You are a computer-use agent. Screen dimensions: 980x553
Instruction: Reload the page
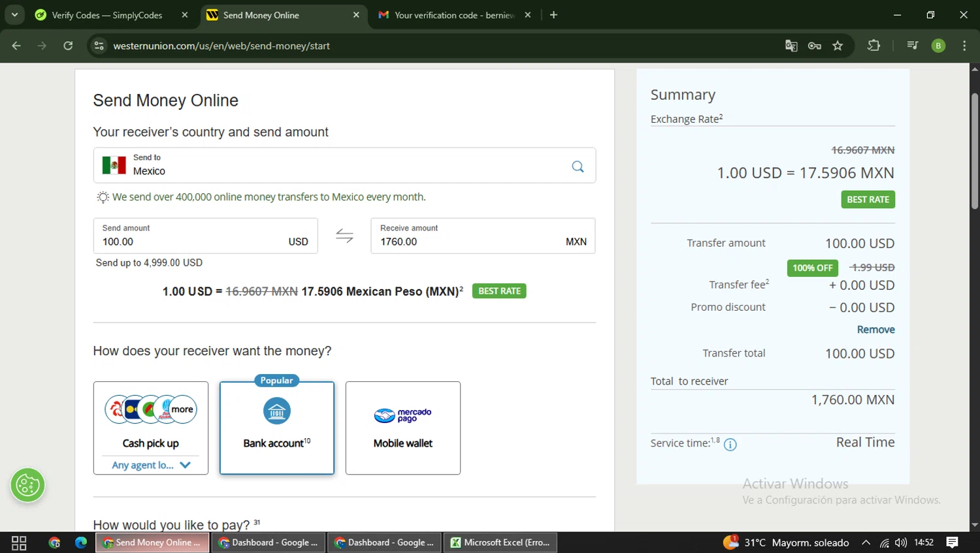[68, 46]
